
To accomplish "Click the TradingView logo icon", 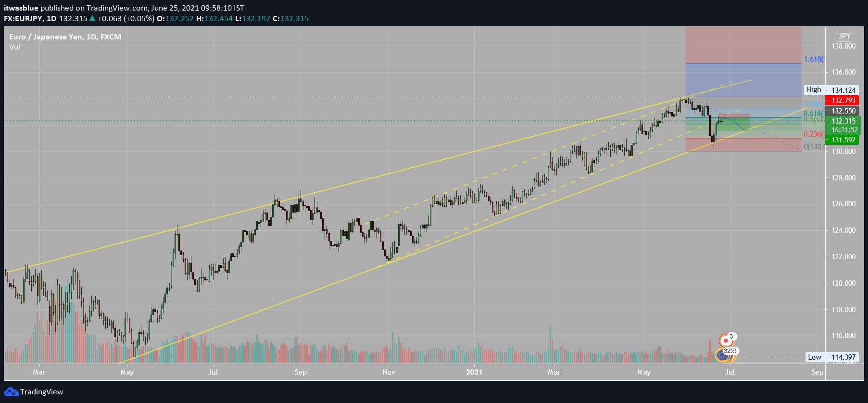I will click(x=12, y=392).
